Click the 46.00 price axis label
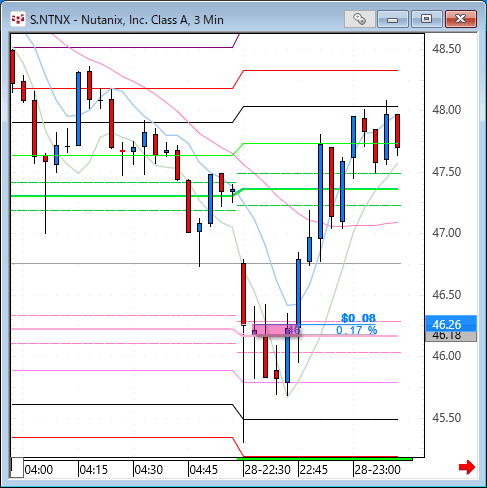Viewport: 487px width, 488px height. tap(446, 356)
